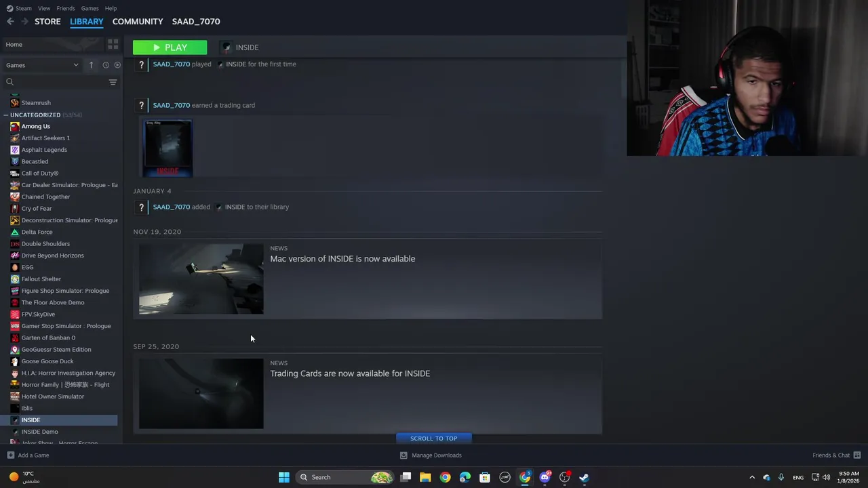Click the green PLAY button
868x488 pixels.
(x=170, y=47)
